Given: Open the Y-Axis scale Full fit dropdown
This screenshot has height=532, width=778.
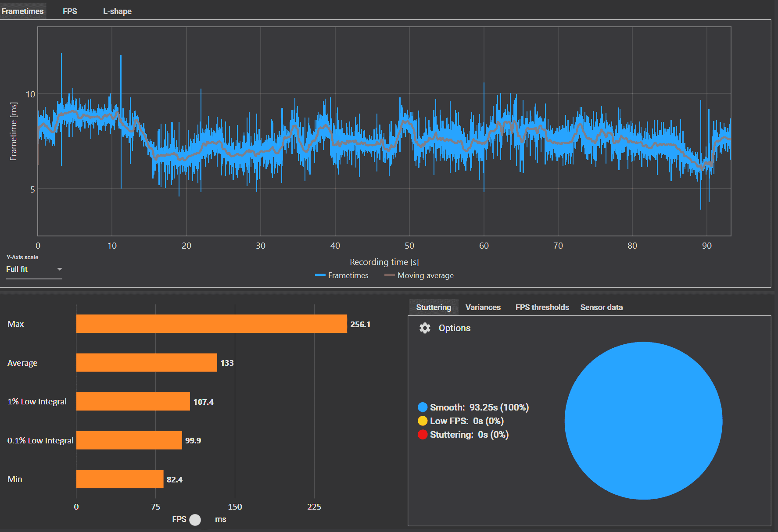Looking at the screenshot, I should 34,269.
